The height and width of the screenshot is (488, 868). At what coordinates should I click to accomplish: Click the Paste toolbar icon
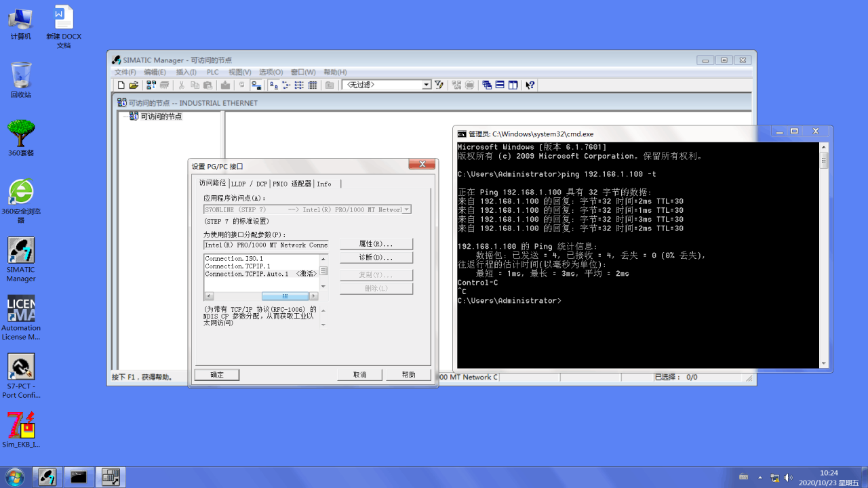pos(208,85)
